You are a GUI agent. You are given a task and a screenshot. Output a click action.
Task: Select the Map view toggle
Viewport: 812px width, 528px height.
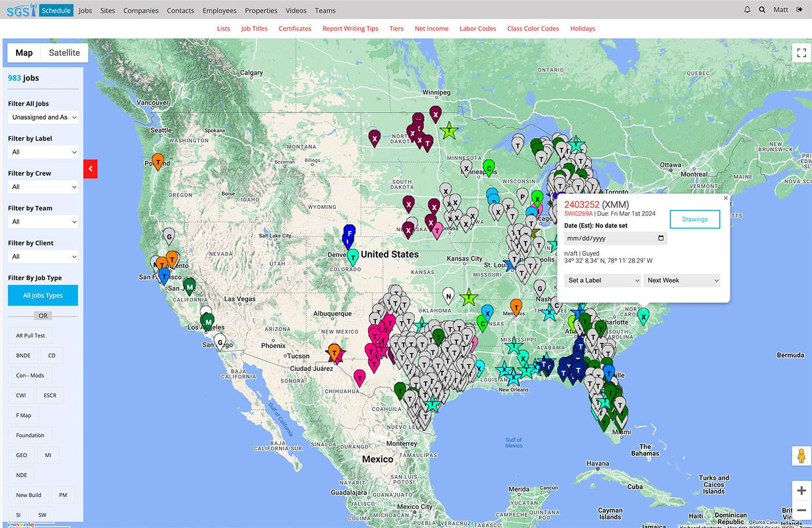pyautogui.click(x=24, y=53)
